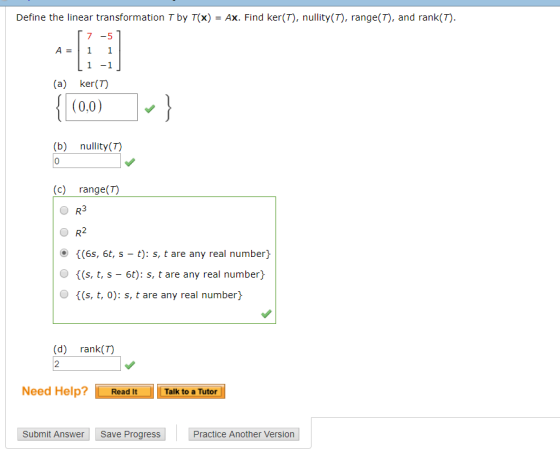
Task: Click Talk to a Tutor button
Action: coord(191,392)
